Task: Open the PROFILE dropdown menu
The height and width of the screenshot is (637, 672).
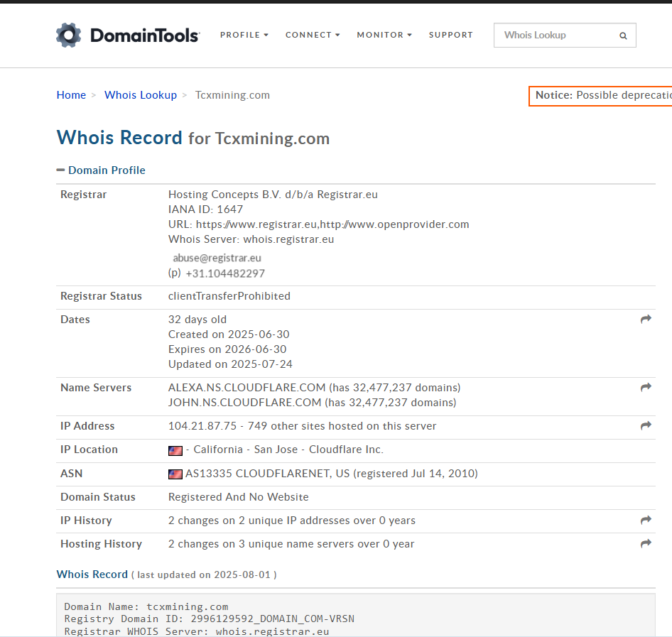Action: click(x=244, y=35)
